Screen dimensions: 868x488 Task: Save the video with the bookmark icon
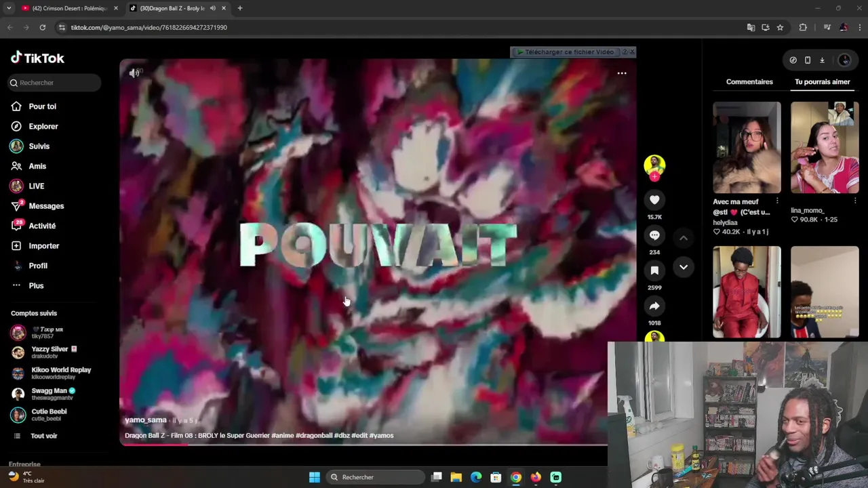coord(654,270)
